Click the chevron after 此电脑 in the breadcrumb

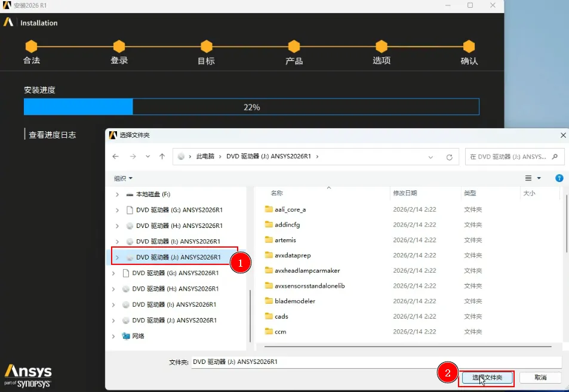pyautogui.click(x=220, y=156)
